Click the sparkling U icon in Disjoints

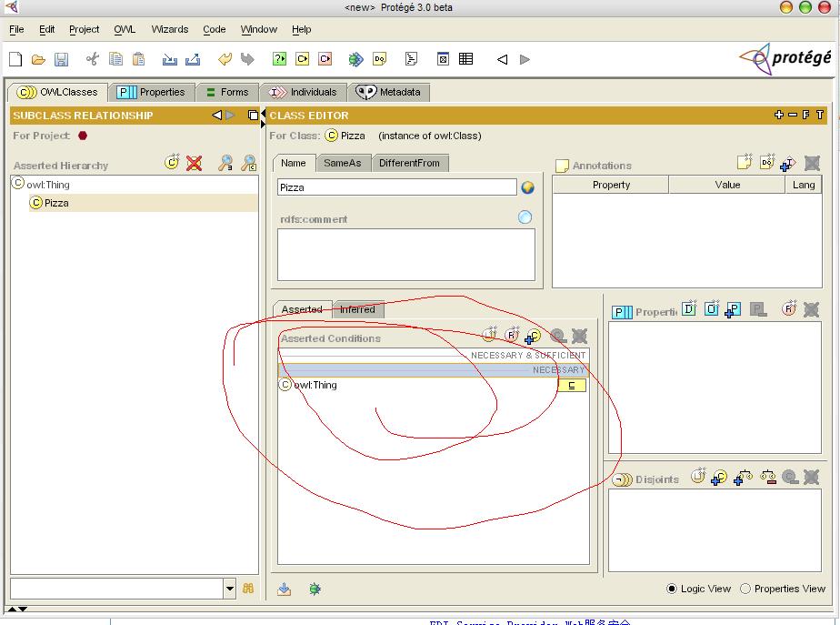pos(698,476)
